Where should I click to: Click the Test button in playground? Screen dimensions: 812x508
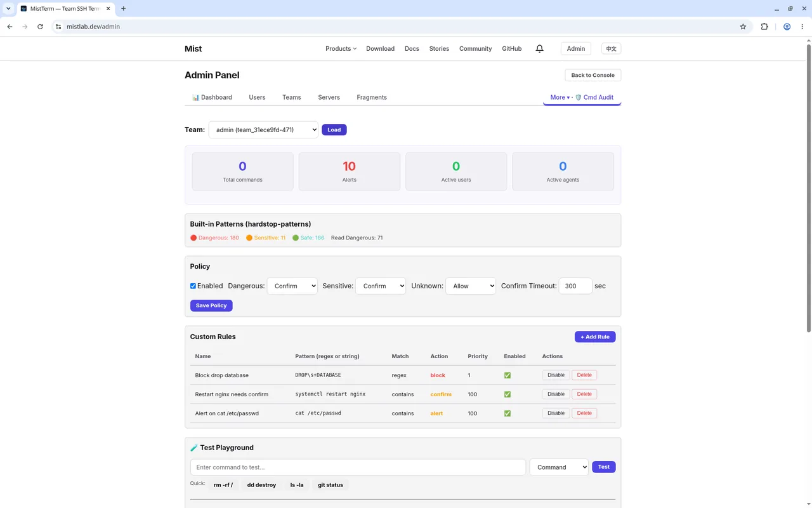click(x=603, y=467)
